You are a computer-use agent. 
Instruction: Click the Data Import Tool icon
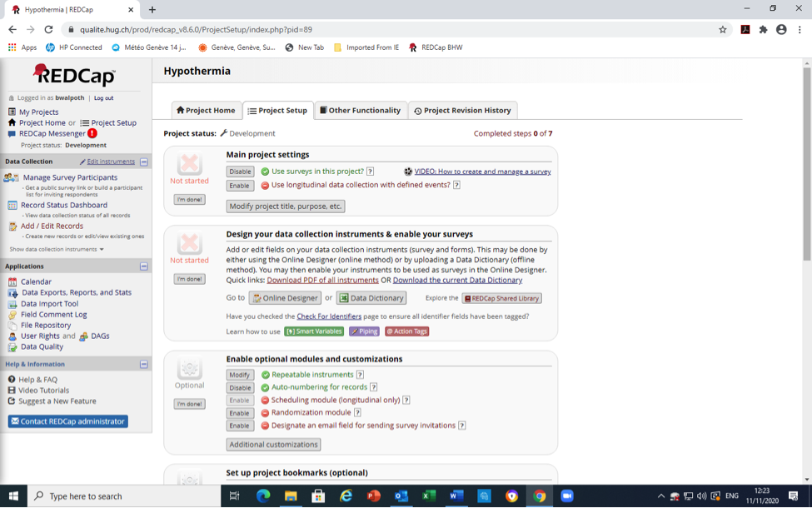coord(12,304)
